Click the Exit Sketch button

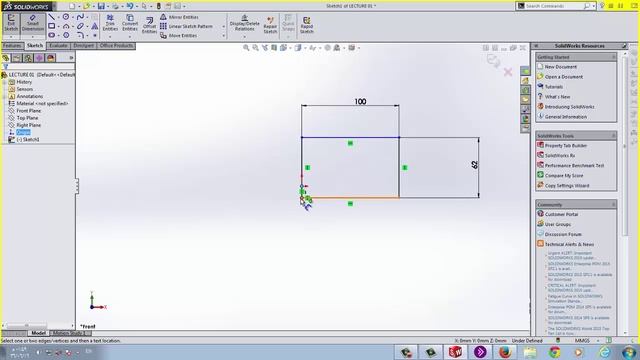coord(11,23)
